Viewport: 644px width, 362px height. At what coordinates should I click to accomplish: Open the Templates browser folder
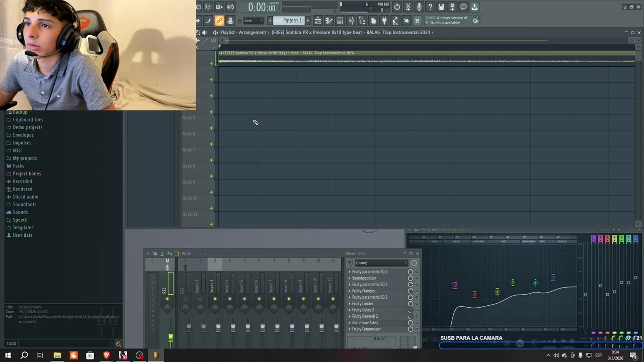23,228
